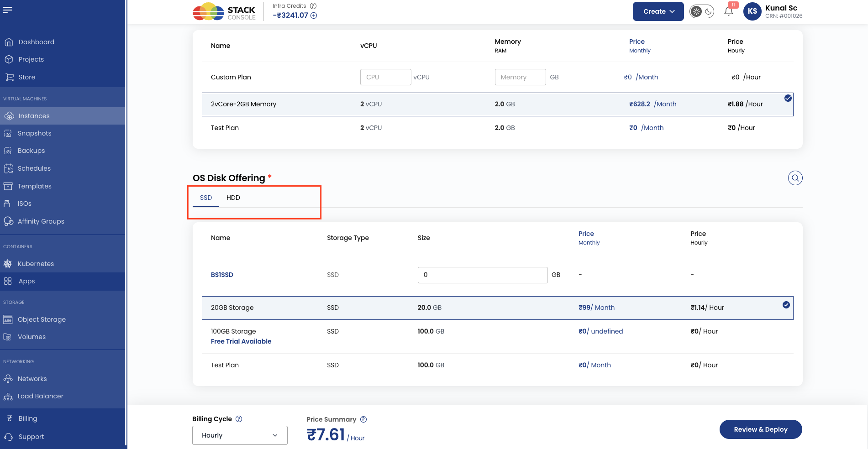Click ₹99/ Month price text
This screenshot has height=449, width=868.
pos(596,308)
